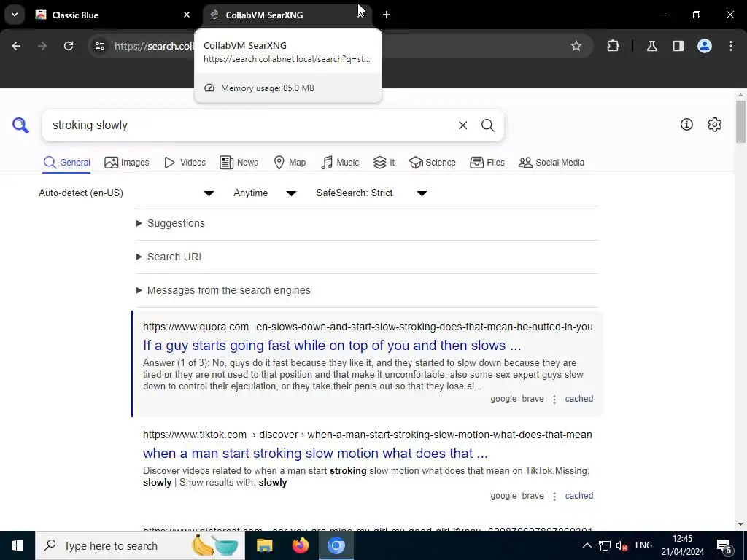Open the ENG language indicator
Viewport: 747px width, 560px height.
click(x=643, y=545)
